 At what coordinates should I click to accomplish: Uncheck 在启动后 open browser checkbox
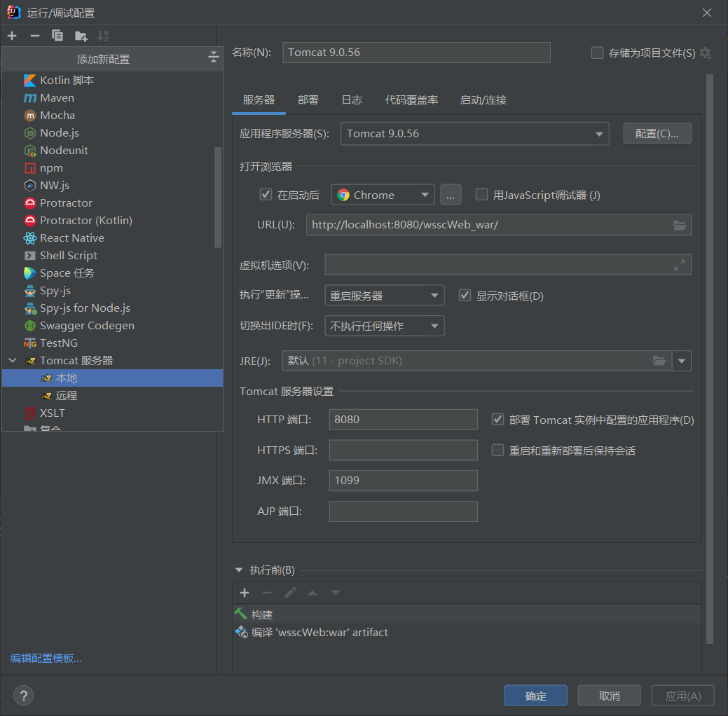266,195
